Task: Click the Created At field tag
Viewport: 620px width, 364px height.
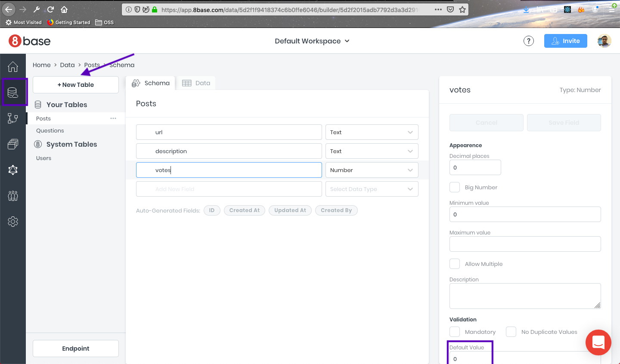Action: pyautogui.click(x=245, y=210)
